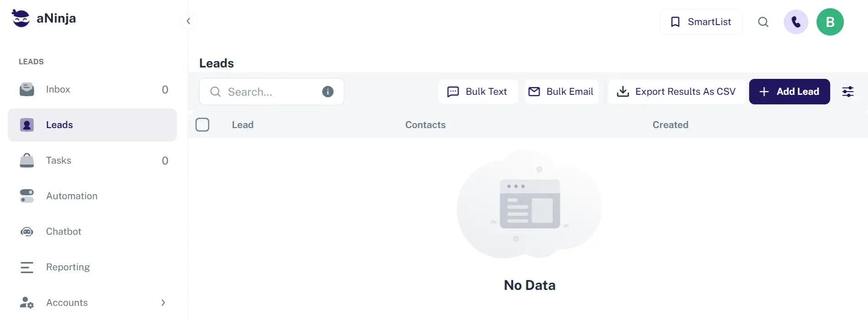The height and width of the screenshot is (320, 868).
Task: Open the Reporting section
Action: coord(68,267)
